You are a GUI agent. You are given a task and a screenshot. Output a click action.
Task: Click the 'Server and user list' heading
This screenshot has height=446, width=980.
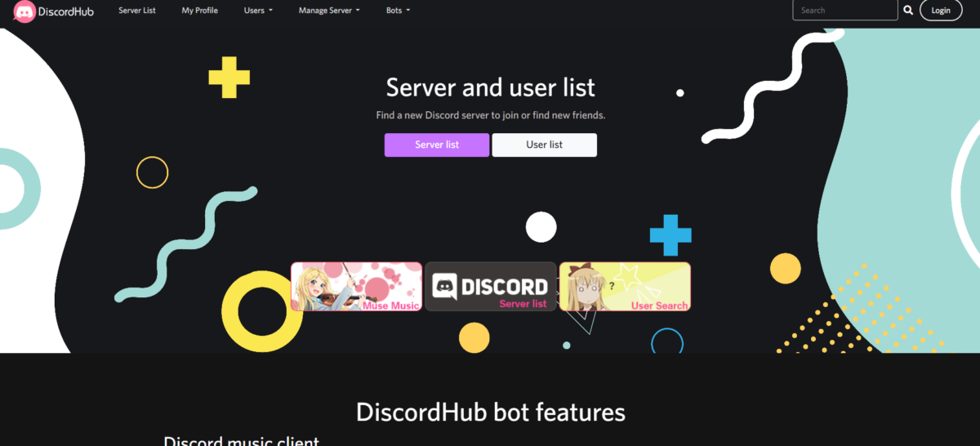click(x=491, y=87)
